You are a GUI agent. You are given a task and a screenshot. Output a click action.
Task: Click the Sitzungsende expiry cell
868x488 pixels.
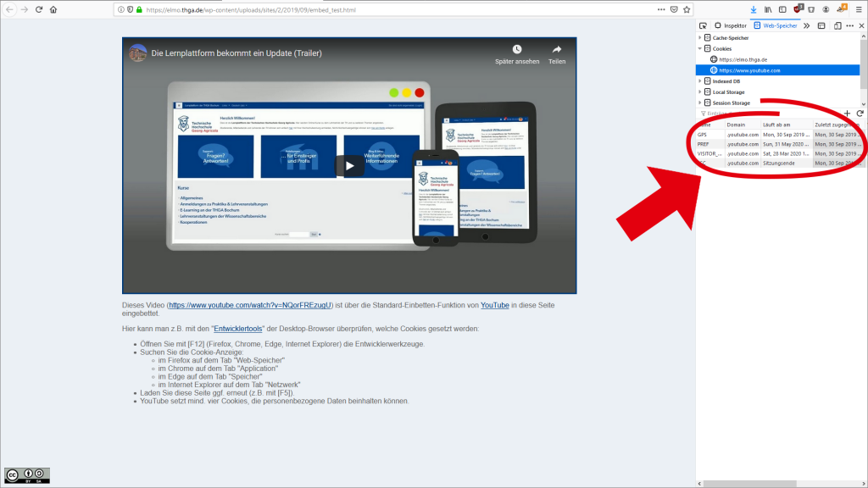coord(787,164)
